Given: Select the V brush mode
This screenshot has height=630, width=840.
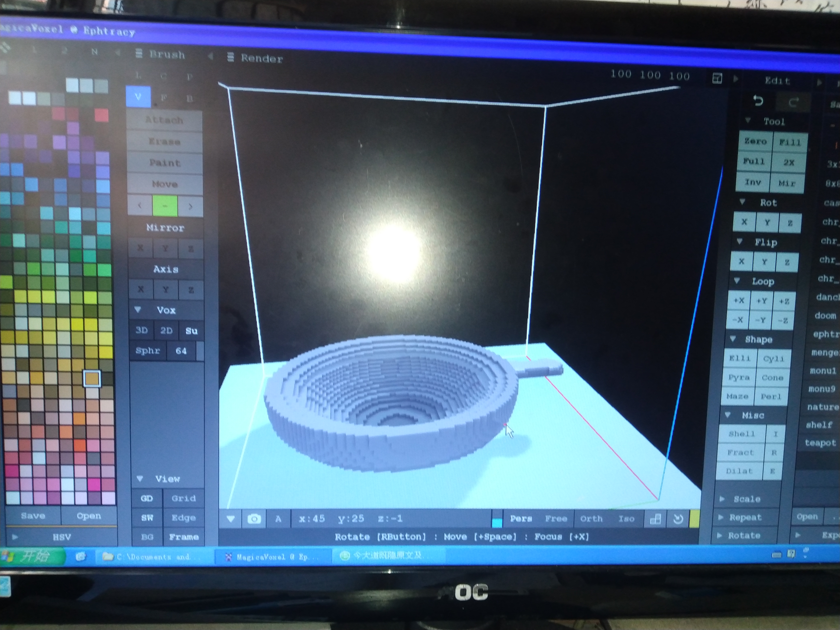Looking at the screenshot, I should point(138,97).
